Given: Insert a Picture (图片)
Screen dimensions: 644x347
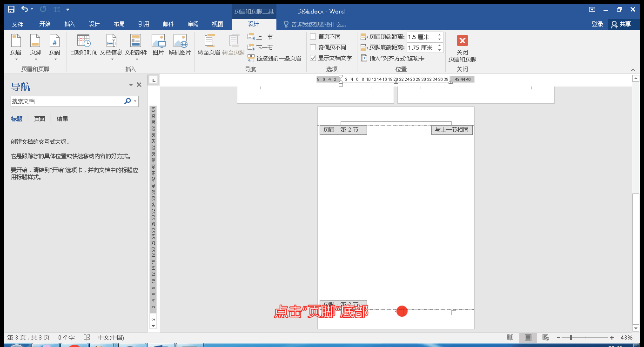Looking at the screenshot, I should 158,45.
